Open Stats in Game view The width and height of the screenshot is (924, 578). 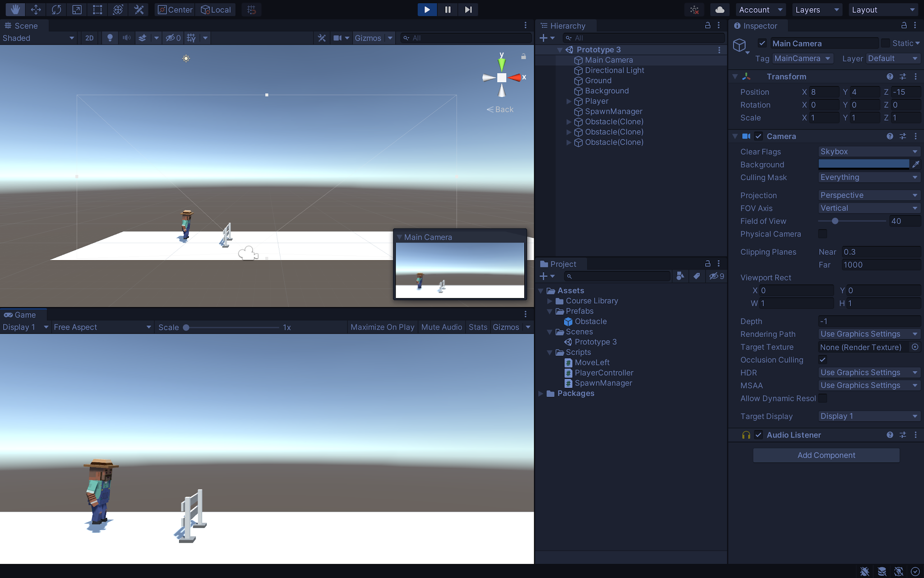478,327
